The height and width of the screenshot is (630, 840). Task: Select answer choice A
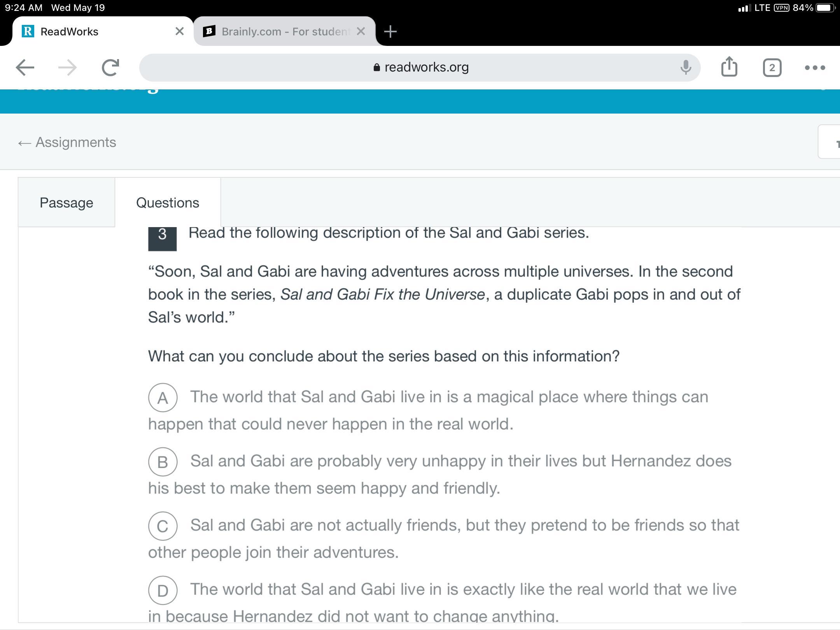(x=163, y=397)
